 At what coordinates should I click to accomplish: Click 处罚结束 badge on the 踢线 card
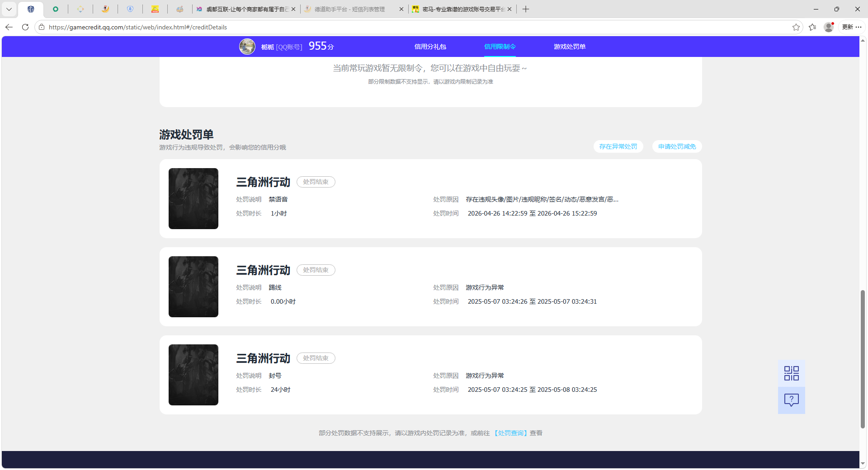click(x=316, y=270)
